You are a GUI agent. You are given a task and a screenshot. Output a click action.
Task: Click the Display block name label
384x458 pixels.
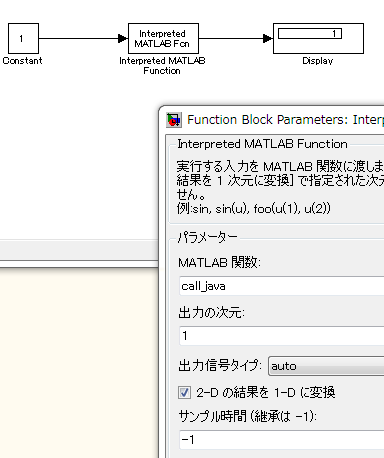pyautogui.click(x=318, y=61)
